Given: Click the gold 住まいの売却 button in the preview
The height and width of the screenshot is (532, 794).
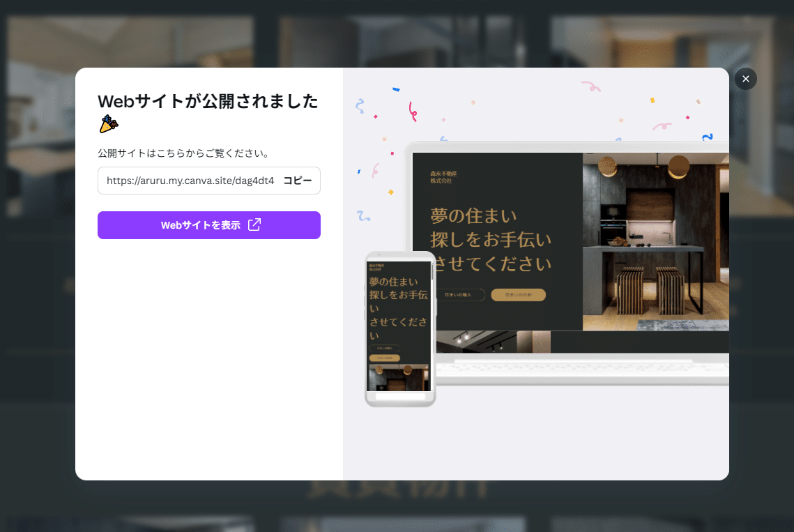Looking at the screenshot, I should pyautogui.click(x=519, y=294).
